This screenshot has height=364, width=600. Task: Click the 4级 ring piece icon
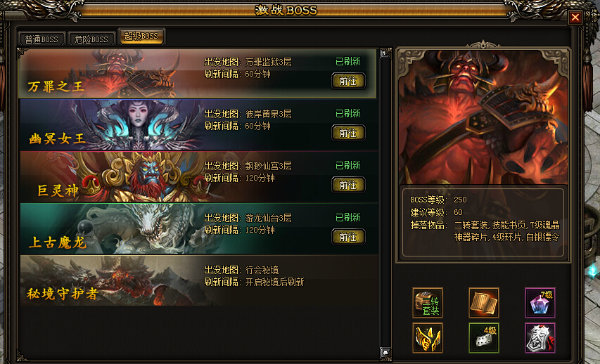tap(484, 338)
